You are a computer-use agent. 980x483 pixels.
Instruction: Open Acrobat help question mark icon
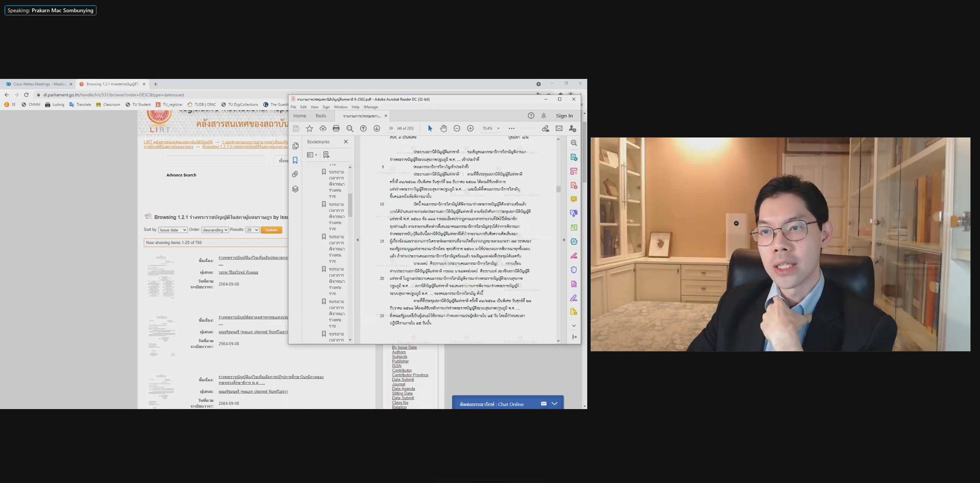coord(531,116)
